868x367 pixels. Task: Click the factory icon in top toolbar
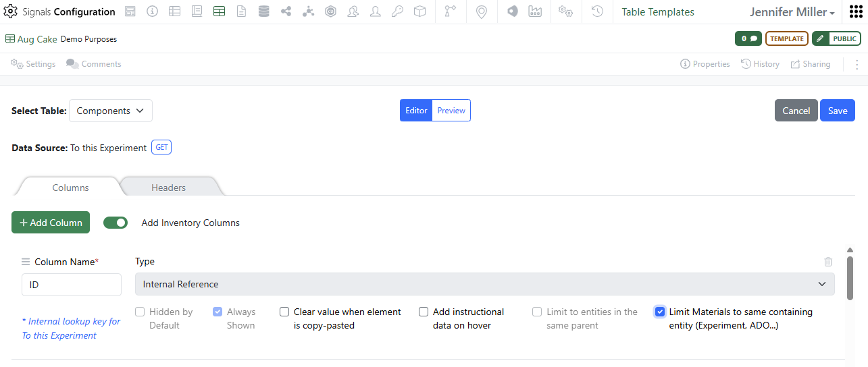(535, 11)
